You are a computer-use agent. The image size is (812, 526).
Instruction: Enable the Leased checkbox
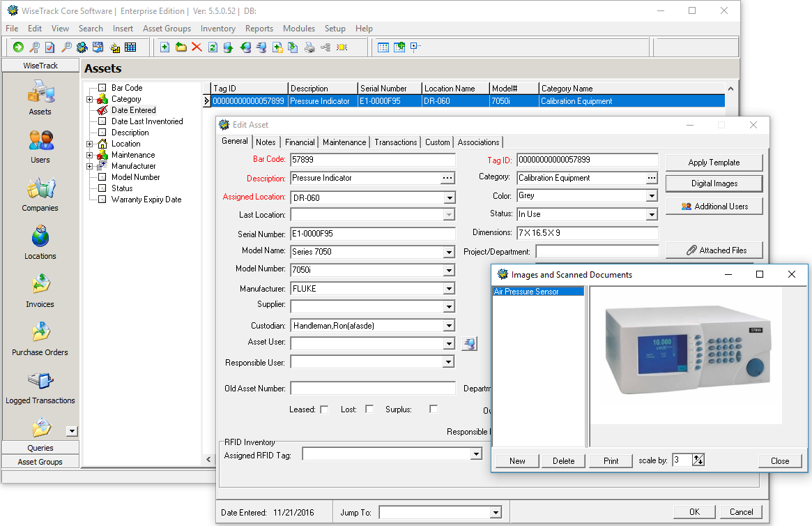(324, 409)
